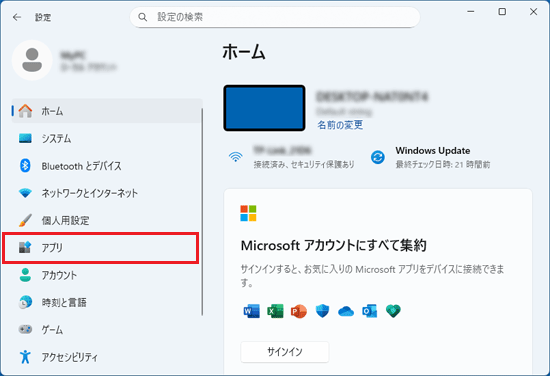Click the OneDrive cloud icon
This screenshot has width=550, height=376.
pos(346,311)
